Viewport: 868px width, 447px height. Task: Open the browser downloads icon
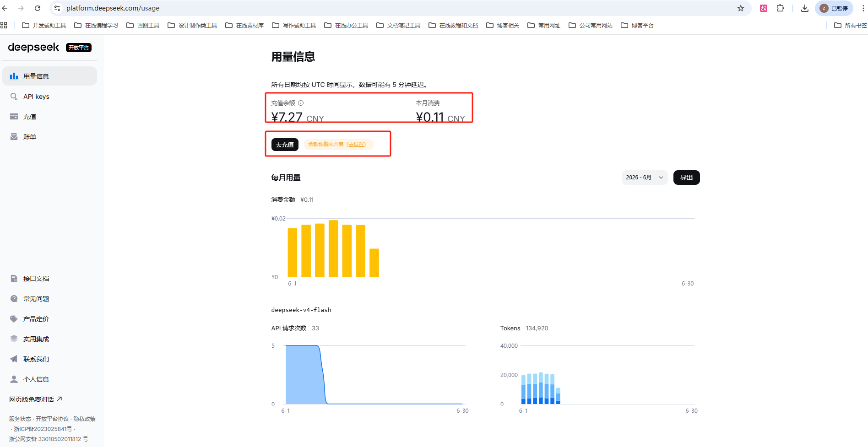coord(805,8)
